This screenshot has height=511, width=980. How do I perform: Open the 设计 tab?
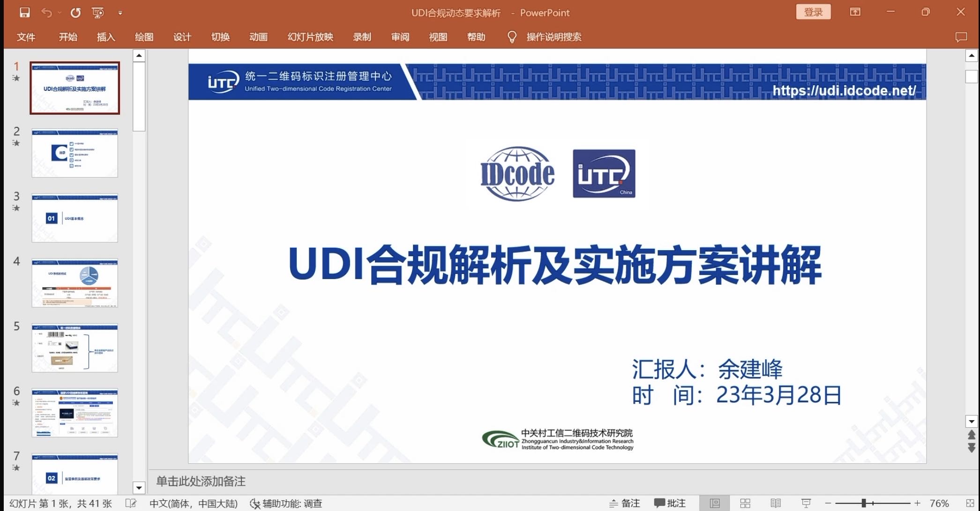click(x=182, y=37)
